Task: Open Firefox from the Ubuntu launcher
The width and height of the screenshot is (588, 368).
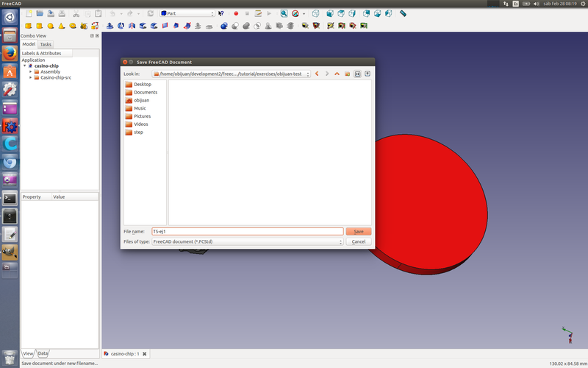Action: click(10, 54)
